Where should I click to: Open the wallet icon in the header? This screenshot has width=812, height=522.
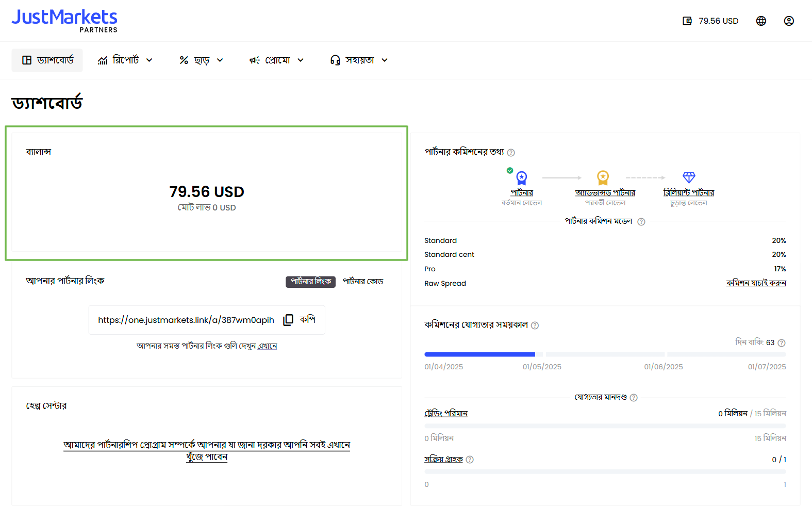(687, 21)
